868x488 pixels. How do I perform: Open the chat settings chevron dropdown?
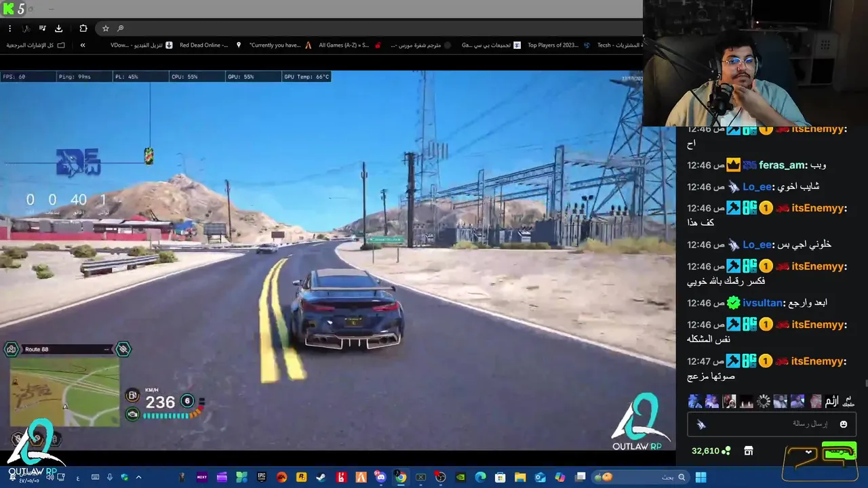coord(808,451)
